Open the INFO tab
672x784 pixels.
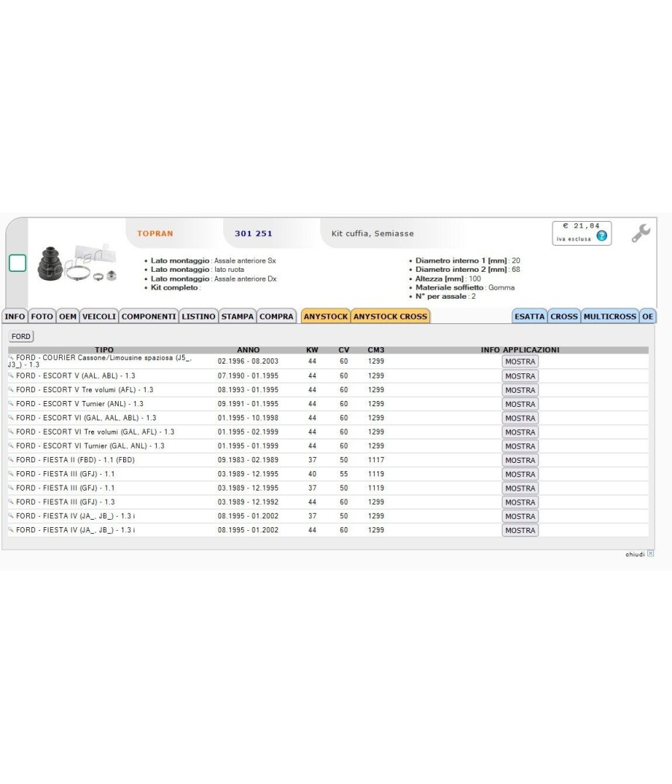click(x=15, y=317)
